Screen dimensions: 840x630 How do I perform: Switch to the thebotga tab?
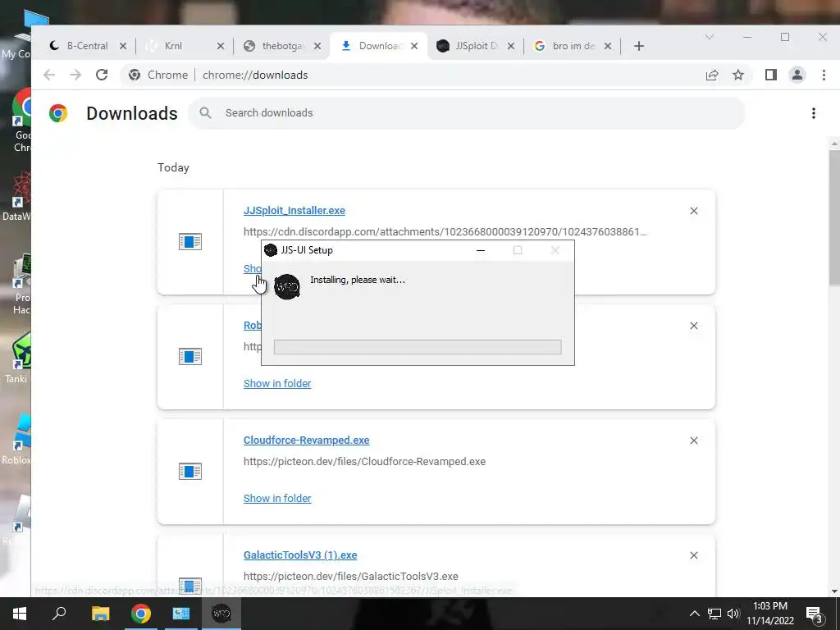(282, 46)
